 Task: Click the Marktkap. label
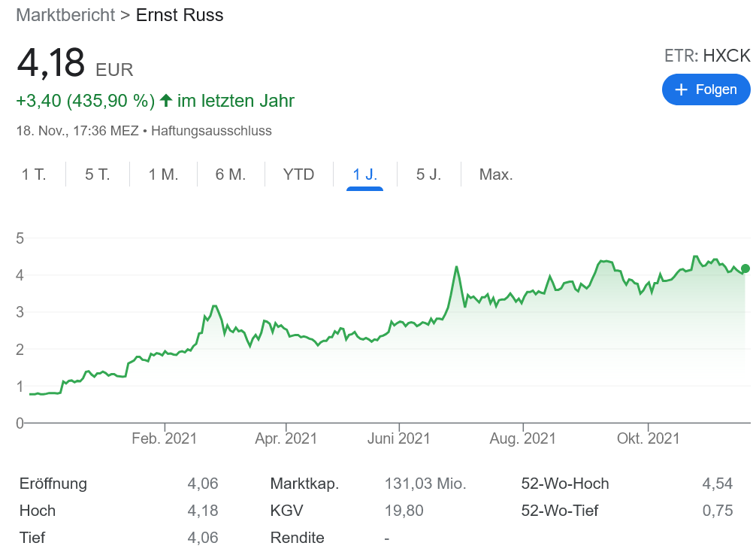304,484
